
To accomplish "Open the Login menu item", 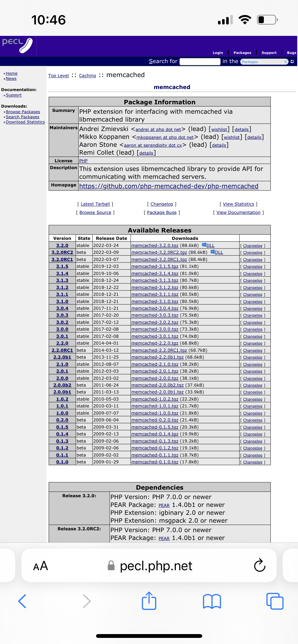I will click(x=218, y=53).
